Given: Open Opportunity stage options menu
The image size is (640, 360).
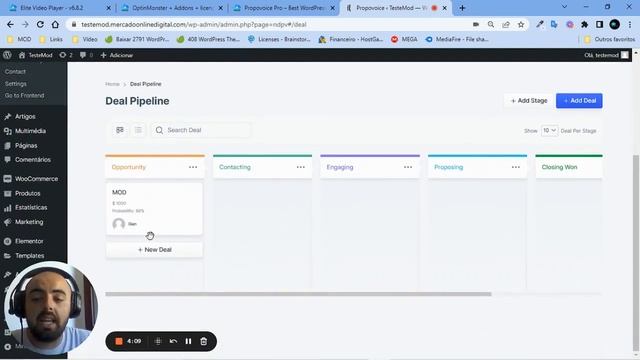Looking at the screenshot, I should coord(193,167).
